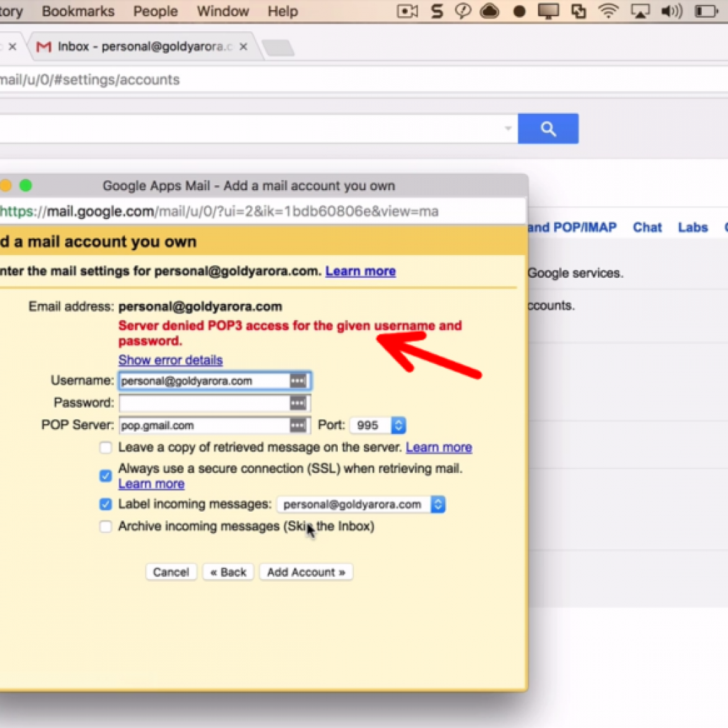Open the Port 995 dropdown
The height and width of the screenshot is (728, 728).
[378, 425]
